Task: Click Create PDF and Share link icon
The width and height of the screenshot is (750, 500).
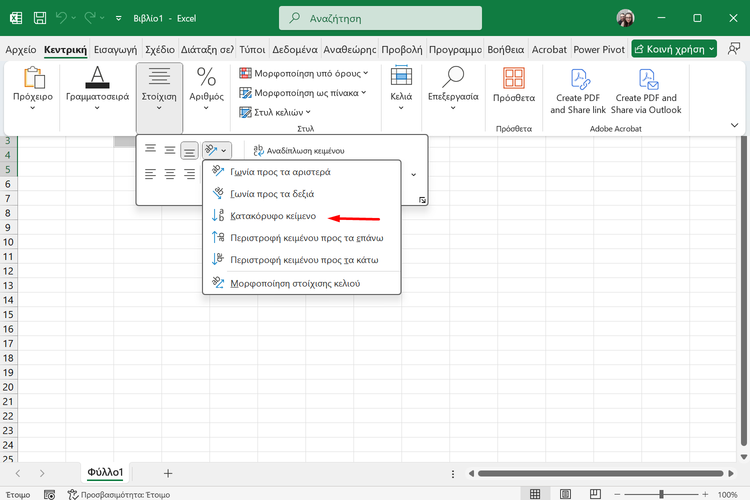Action: (578, 82)
